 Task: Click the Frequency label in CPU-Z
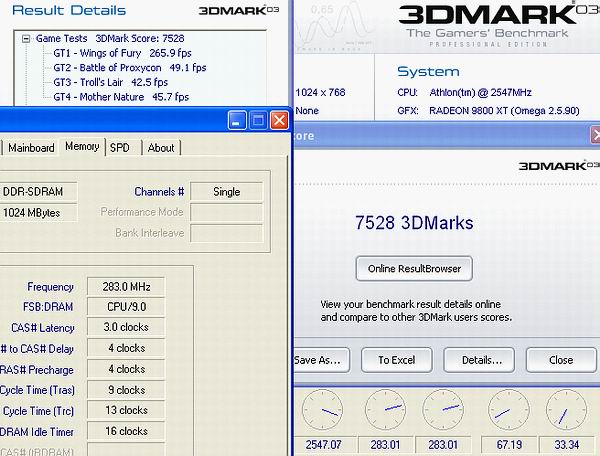pyautogui.click(x=50, y=287)
